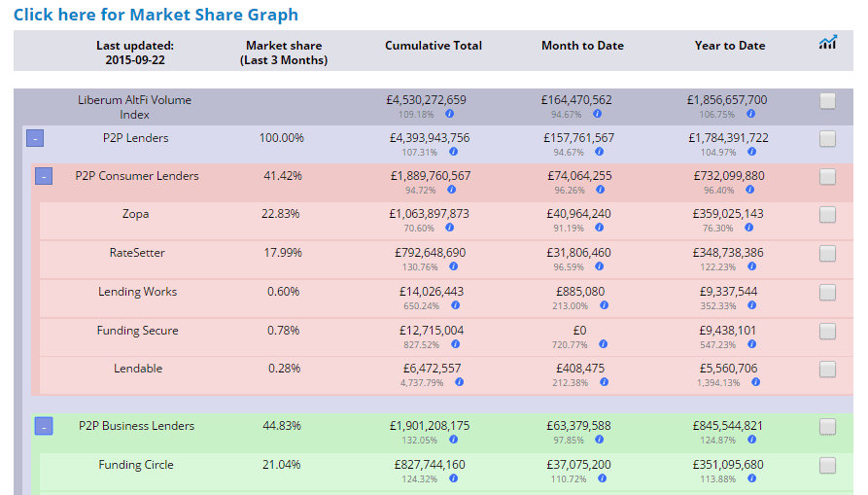Collapse the P2P Business Lenders section
The height and width of the screenshot is (495, 868).
(x=44, y=426)
